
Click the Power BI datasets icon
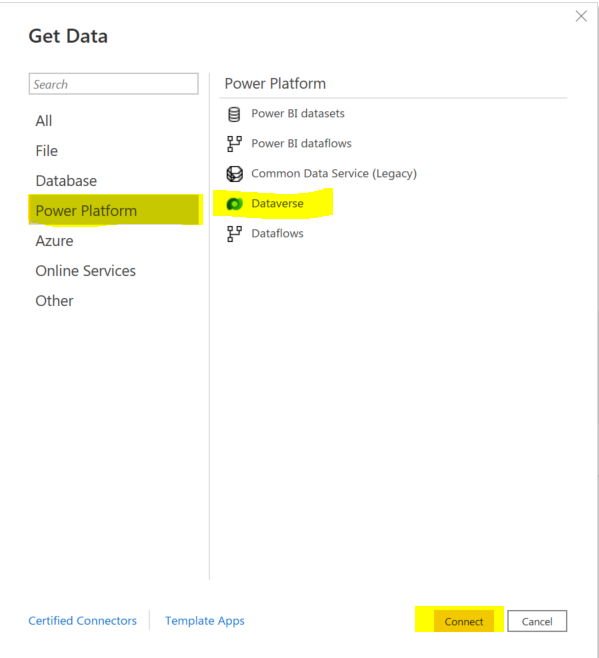[x=234, y=114]
